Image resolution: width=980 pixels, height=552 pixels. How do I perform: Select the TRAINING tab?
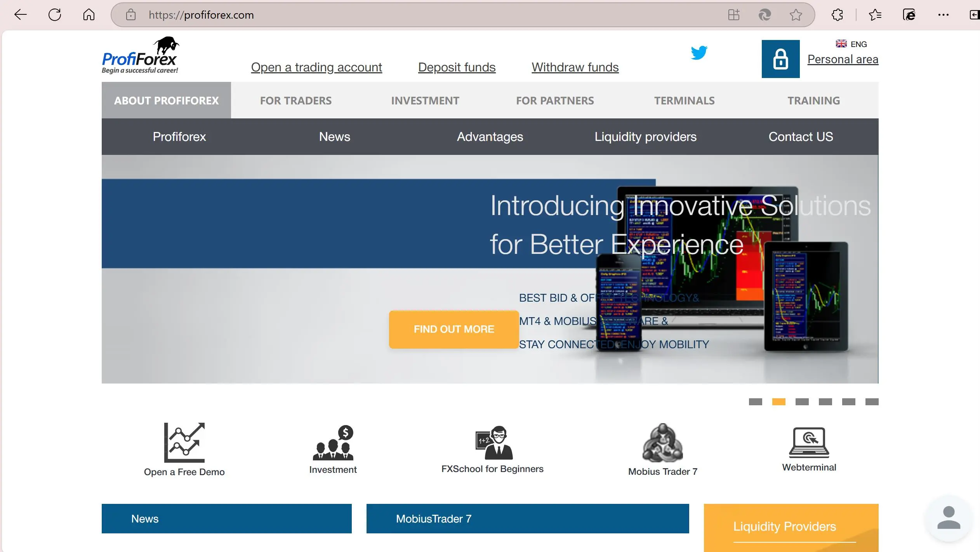coord(814,100)
